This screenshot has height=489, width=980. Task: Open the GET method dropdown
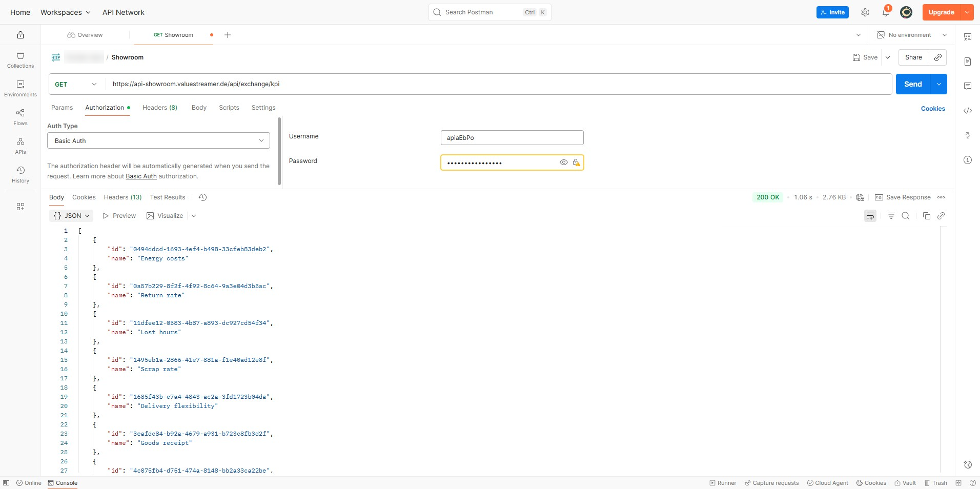point(76,84)
